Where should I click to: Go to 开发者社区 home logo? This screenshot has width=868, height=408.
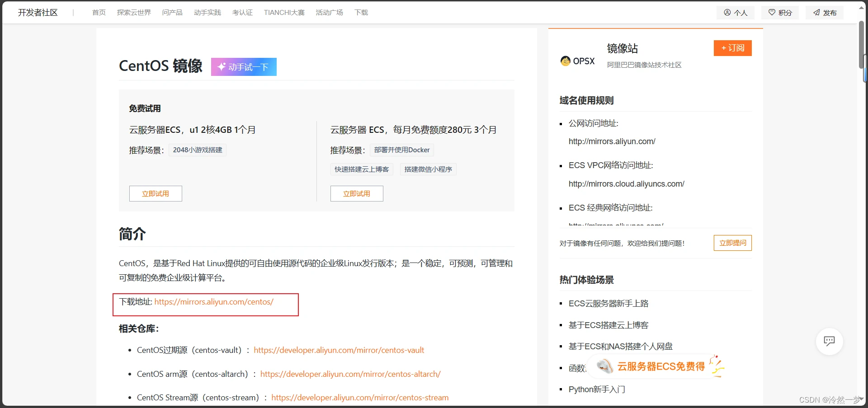click(x=38, y=13)
